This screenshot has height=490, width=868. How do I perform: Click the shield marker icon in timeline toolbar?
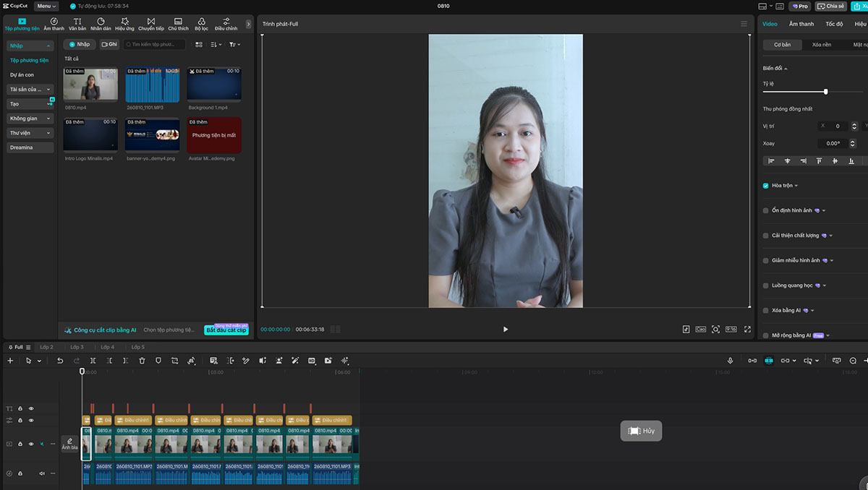[x=158, y=360]
